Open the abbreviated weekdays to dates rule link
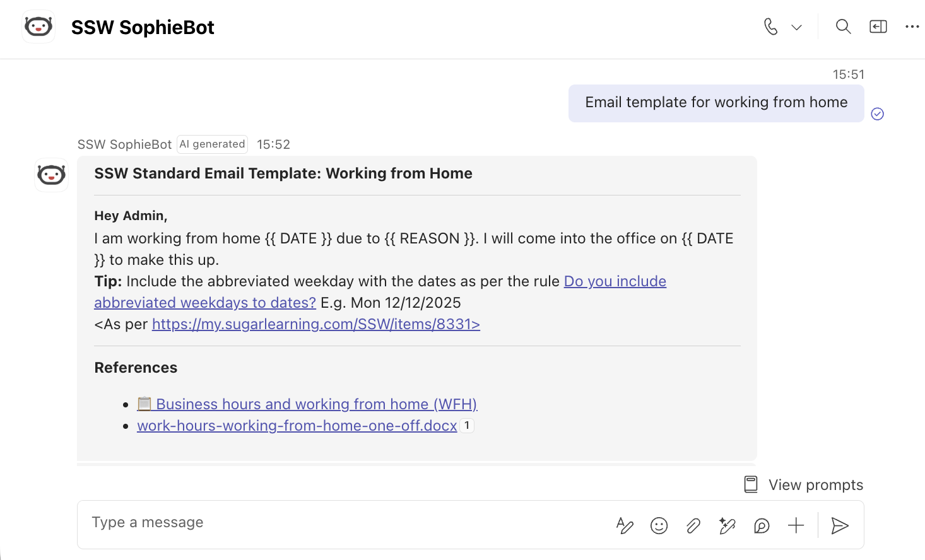Viewport: 925px width, 560px height. 380,292
